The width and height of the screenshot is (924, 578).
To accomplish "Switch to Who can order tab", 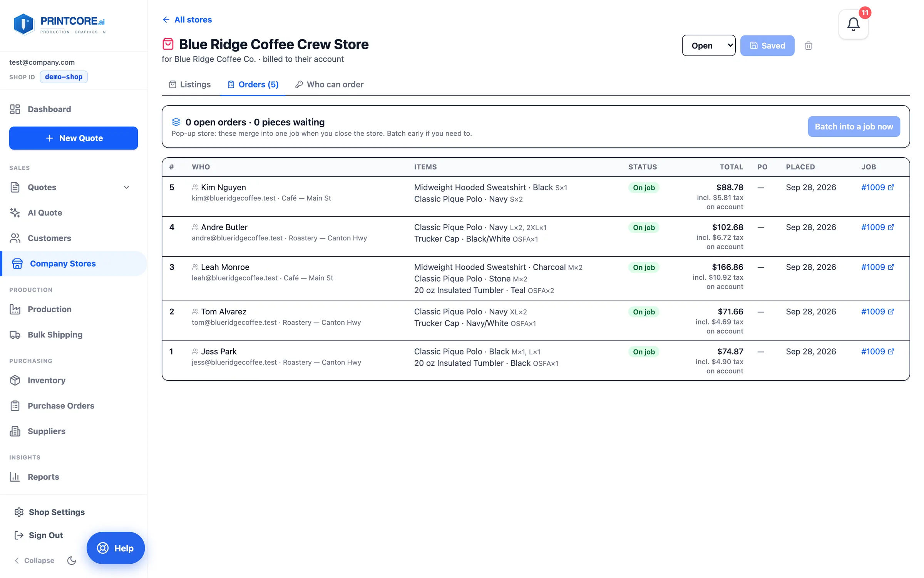I will (330, 84).
